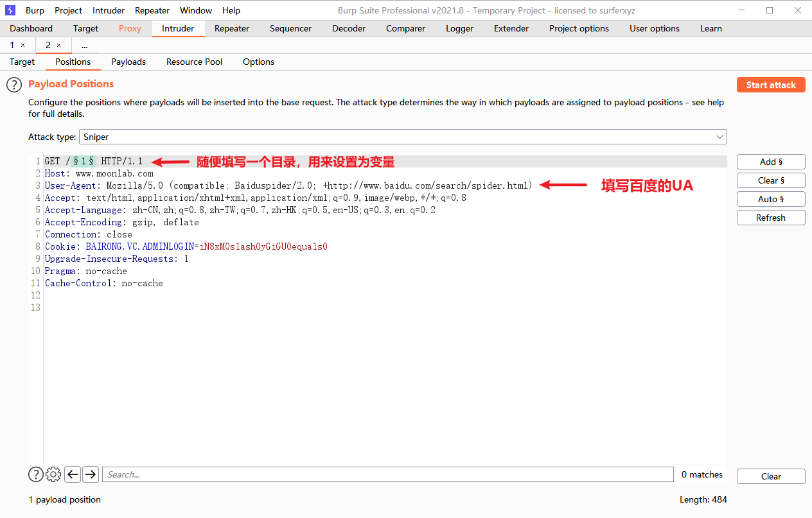The height and width of the screenshot is (518, 812).
Task: Switch to the Repeater tool tab
Action: click(x=232, y=28)
